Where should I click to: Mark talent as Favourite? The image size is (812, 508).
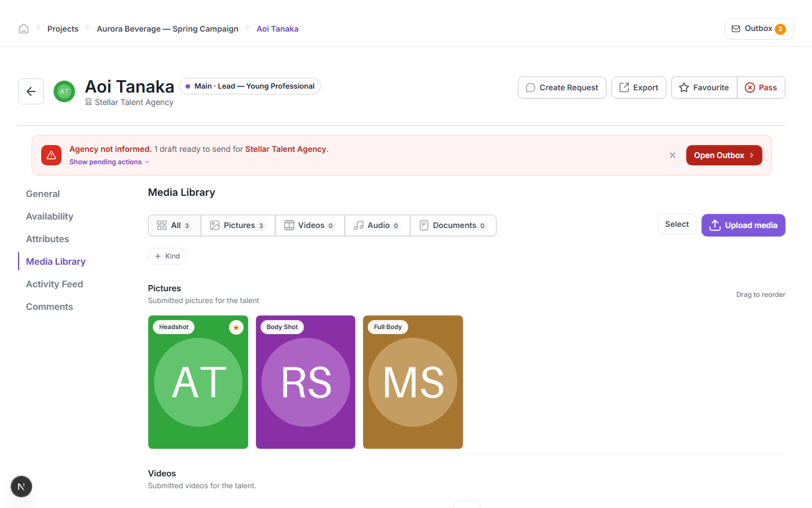(x=704, y=87)
